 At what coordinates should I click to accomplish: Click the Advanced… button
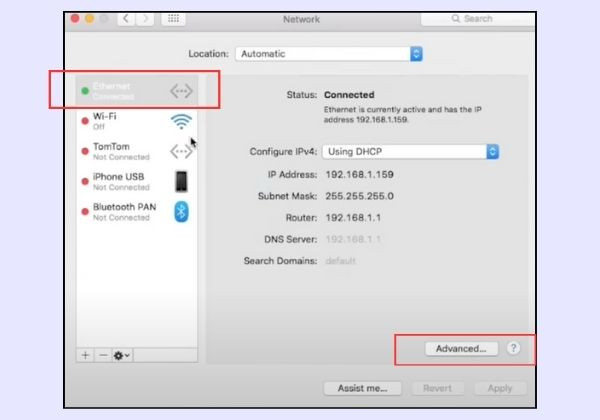(461, 348)
